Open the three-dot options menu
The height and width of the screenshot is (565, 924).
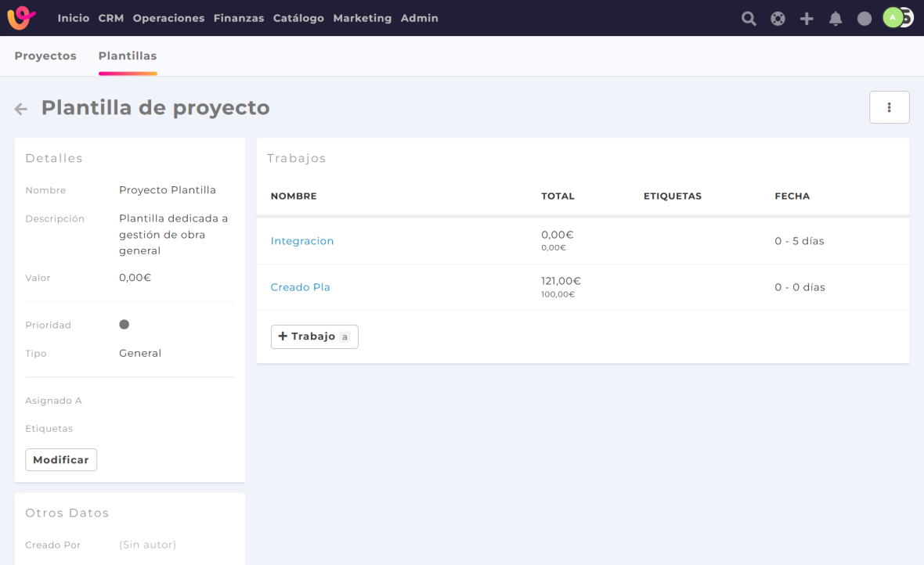pyautogui.click(x=889, y=107)
